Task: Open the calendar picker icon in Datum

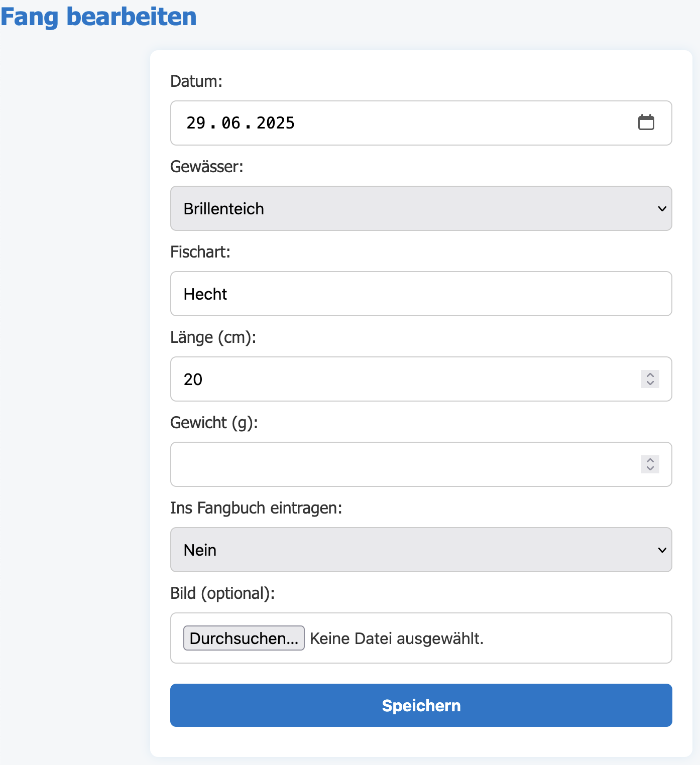Action: [x=646, y=122]
